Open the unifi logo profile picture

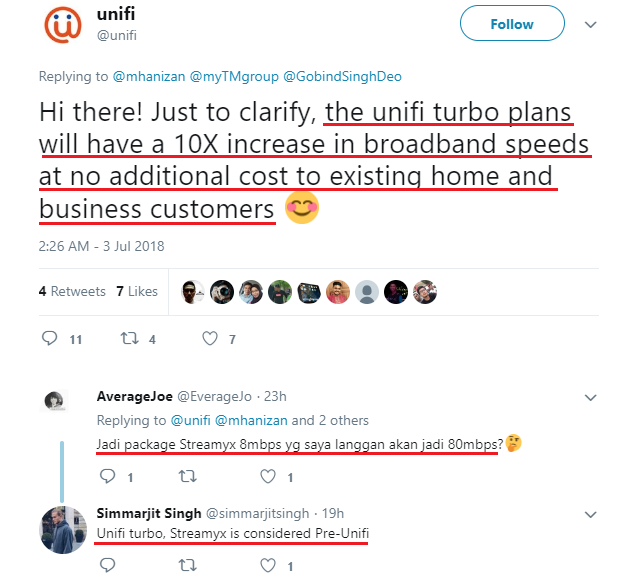click(x=63, y=24)
